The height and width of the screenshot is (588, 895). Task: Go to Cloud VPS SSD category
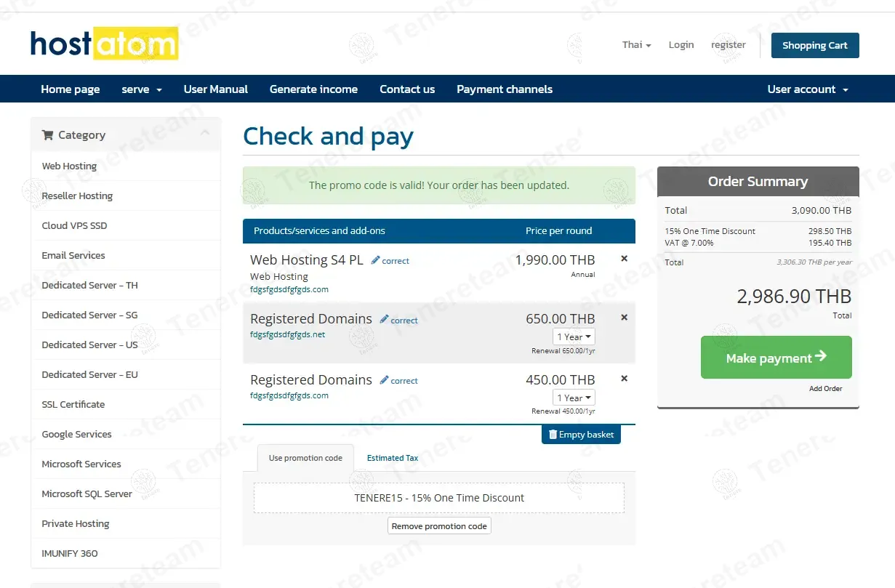[74, 226]
